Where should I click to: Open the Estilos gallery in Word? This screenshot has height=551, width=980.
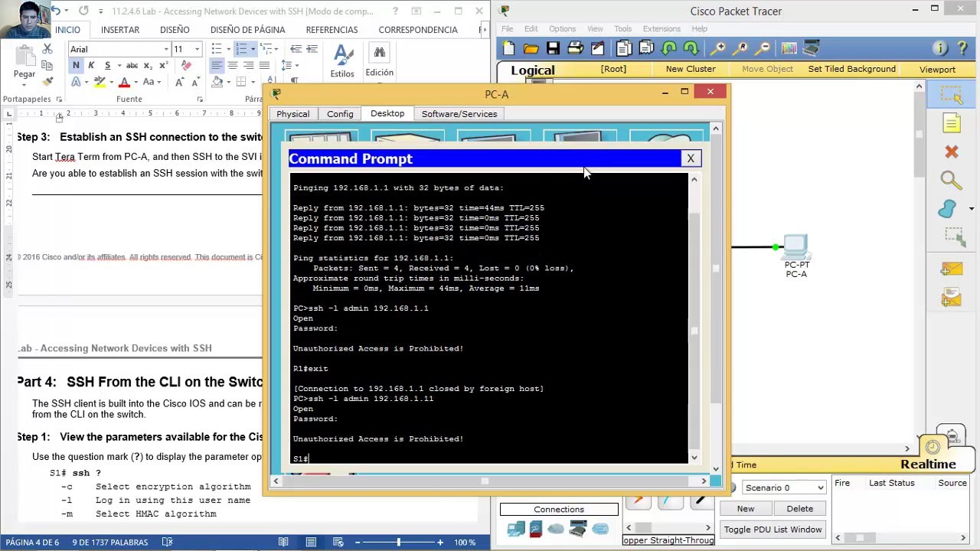click(342, 61)
